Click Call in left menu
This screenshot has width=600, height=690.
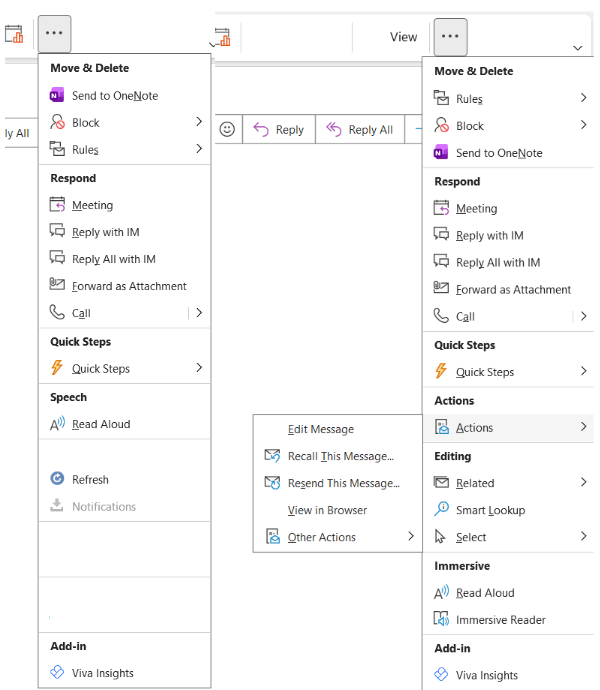tap(114, 313)
